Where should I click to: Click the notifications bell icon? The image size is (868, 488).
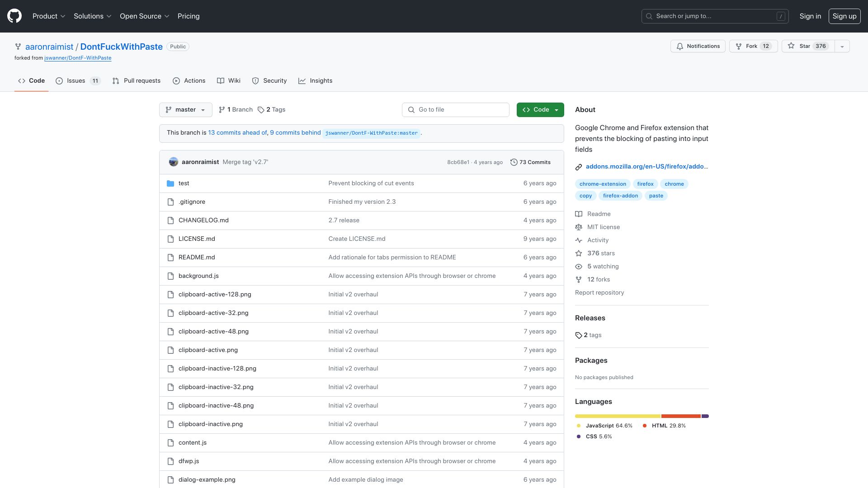(x=680, y=47)
